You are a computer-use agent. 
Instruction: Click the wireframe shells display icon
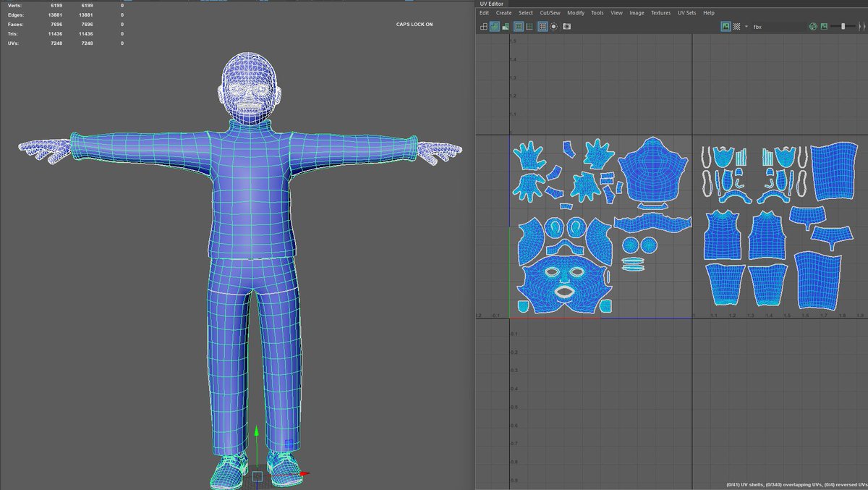click(484, 26)
